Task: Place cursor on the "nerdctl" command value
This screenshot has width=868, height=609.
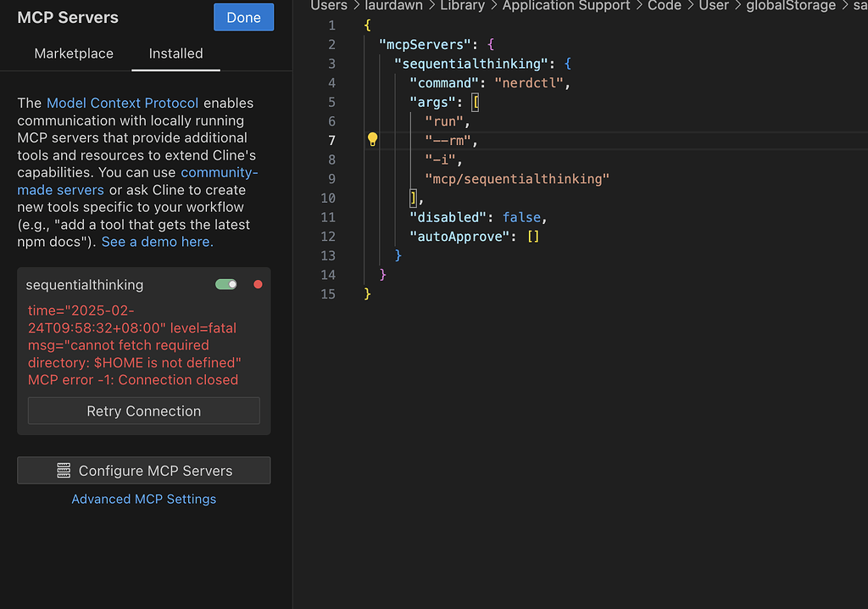Action: point(529,83)
